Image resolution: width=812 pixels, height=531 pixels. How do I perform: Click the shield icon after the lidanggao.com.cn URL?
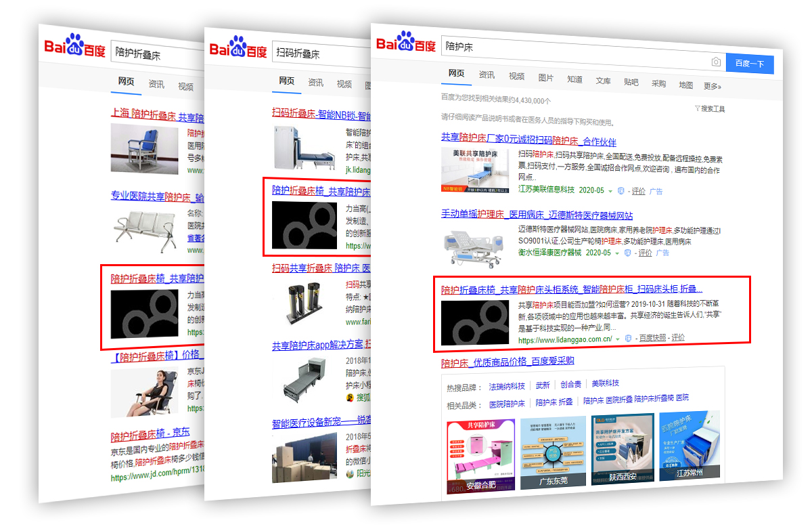click(628, 338)
